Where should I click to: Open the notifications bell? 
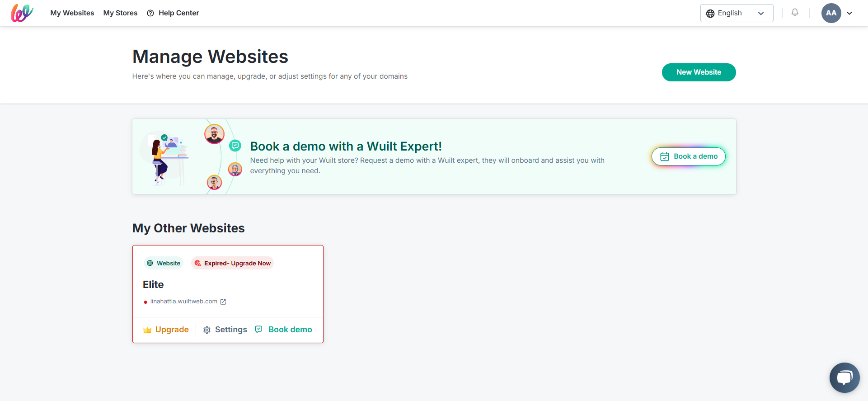click(x=795, y=13)
